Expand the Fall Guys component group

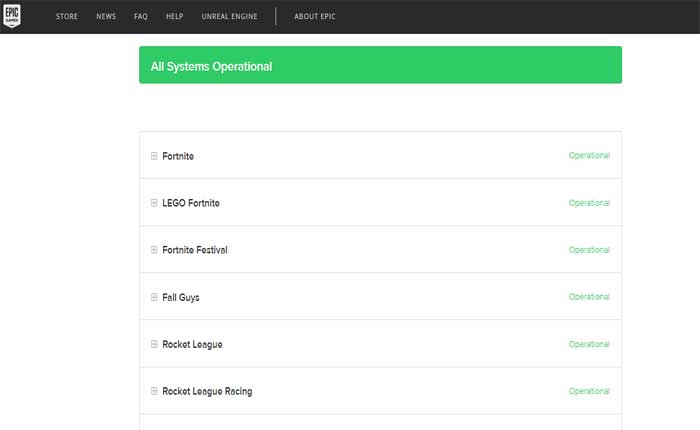[x=154, y=297]
